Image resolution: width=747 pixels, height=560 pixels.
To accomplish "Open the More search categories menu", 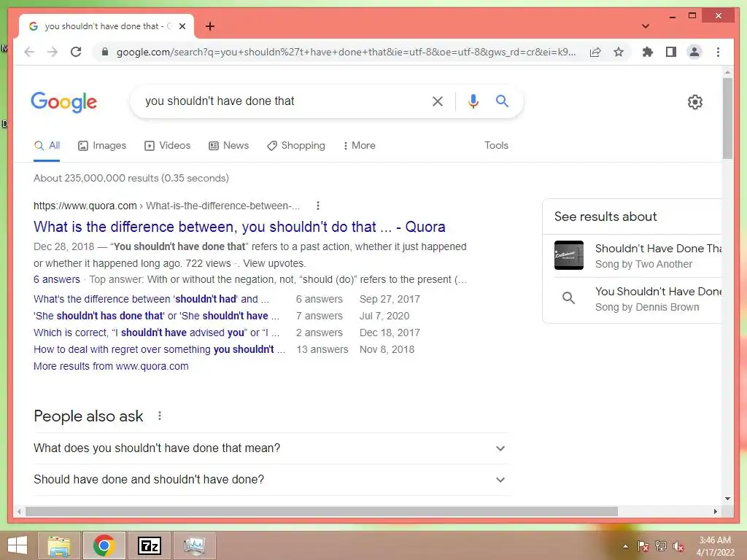I will point(359,146).
